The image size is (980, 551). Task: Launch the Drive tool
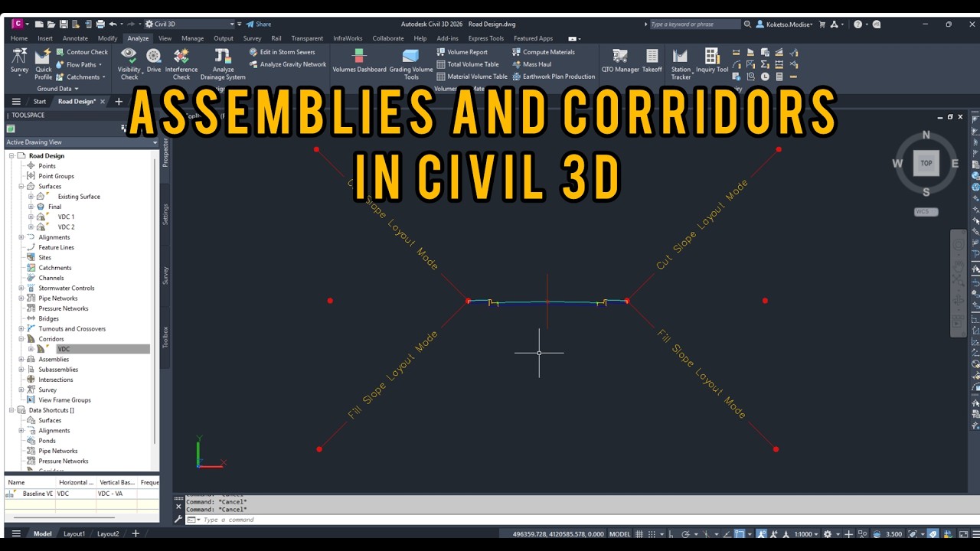point(154,61)
